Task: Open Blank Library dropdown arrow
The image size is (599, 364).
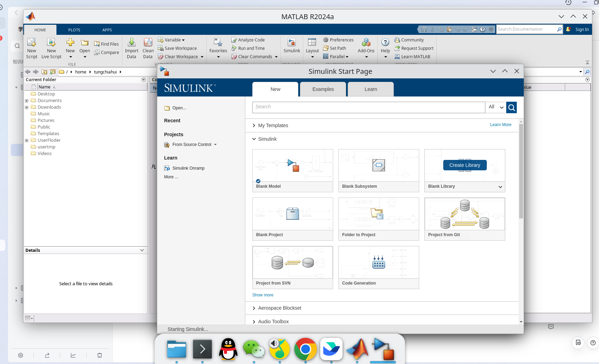Action: click(500, 187)
